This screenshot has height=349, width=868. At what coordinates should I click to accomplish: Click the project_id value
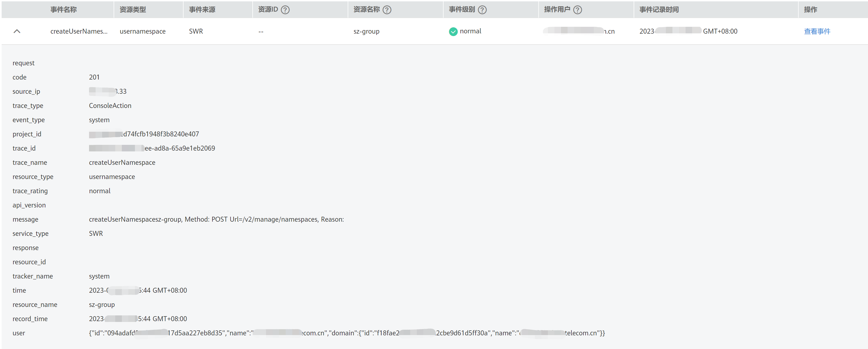pyautogui.click(x=161, y=134)
